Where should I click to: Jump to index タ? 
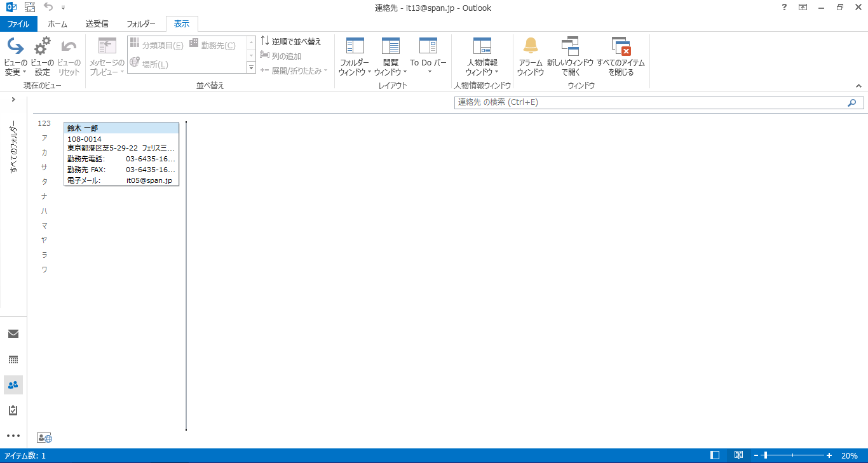pos(44,182)
